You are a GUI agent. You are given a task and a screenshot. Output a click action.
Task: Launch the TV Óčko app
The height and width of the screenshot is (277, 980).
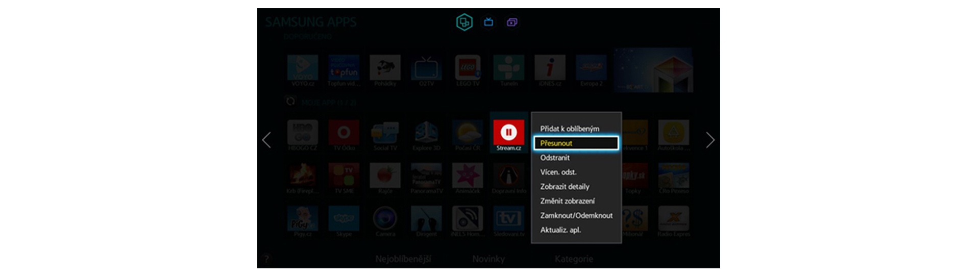tap(344, 135)
